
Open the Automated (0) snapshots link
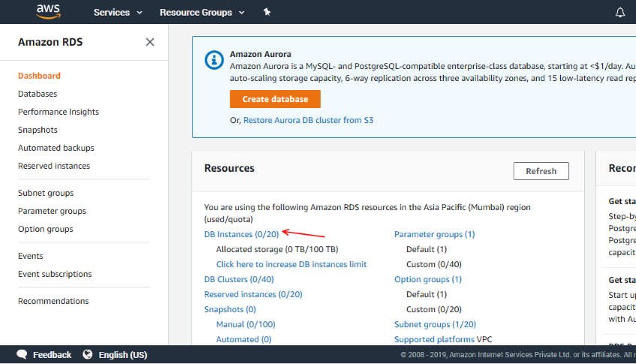click(x=244, y=339)
